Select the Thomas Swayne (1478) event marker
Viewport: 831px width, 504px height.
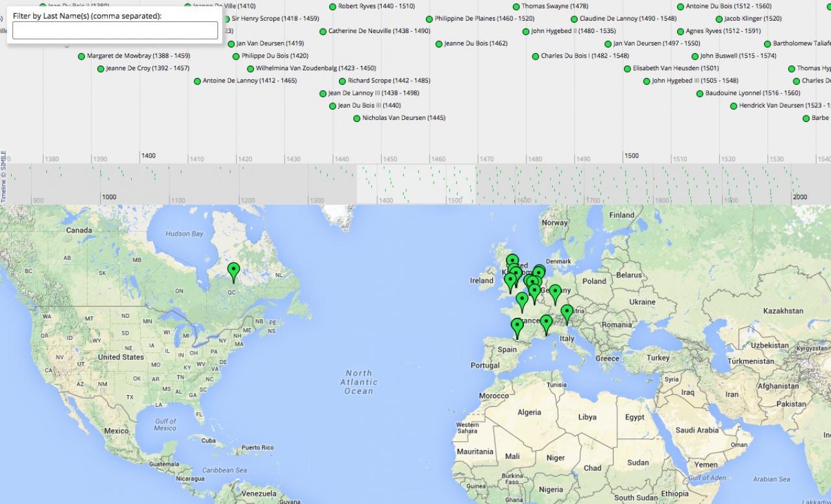[x=516, y=7]
